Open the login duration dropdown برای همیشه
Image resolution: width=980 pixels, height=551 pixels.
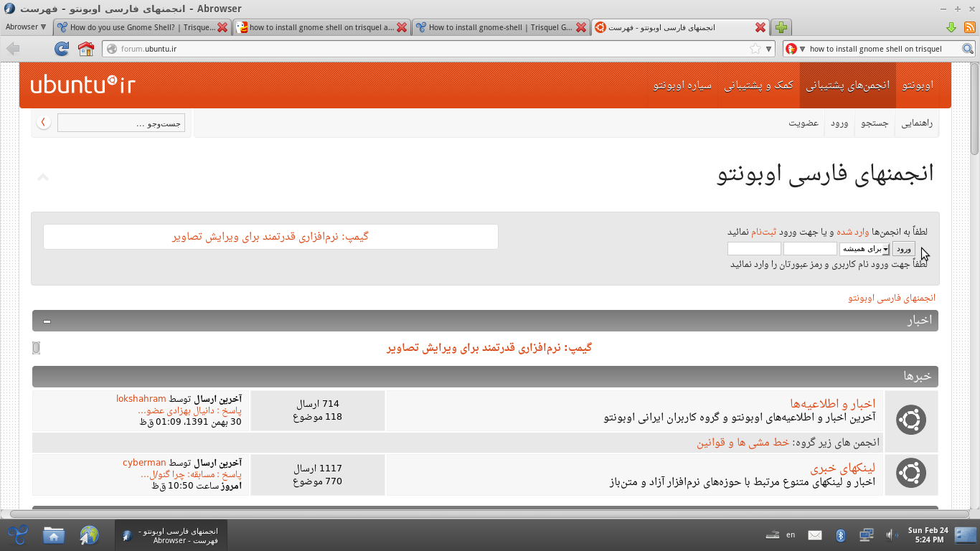(x=864, y=249)
